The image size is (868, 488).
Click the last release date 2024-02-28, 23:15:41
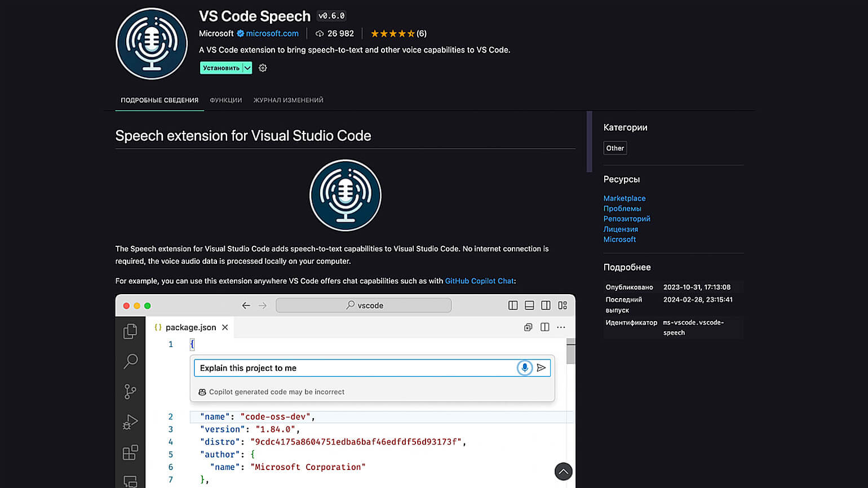tap(698, 300)
